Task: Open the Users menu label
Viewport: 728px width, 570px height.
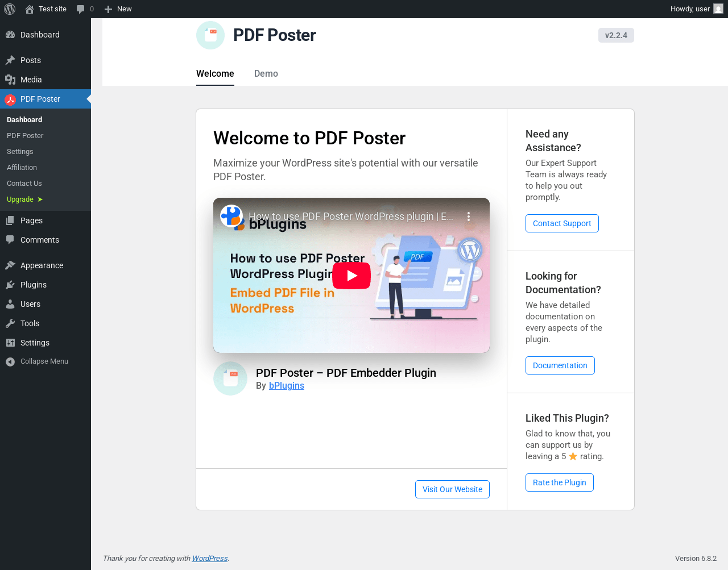Action: pos(30,304)
